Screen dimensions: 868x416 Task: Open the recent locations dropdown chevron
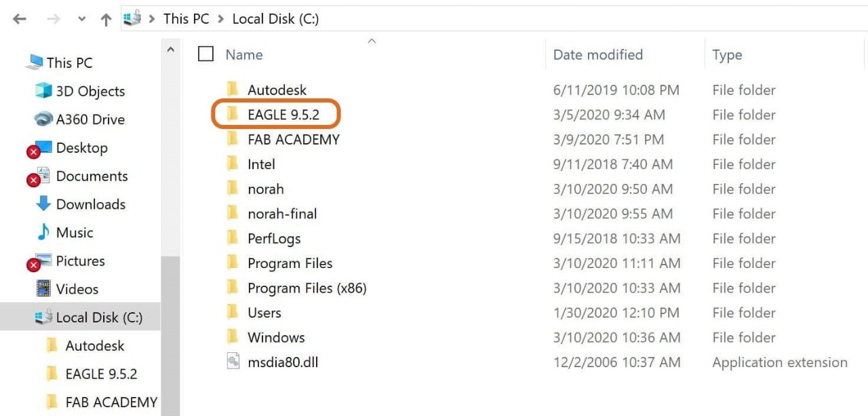[x=82, y=19]
